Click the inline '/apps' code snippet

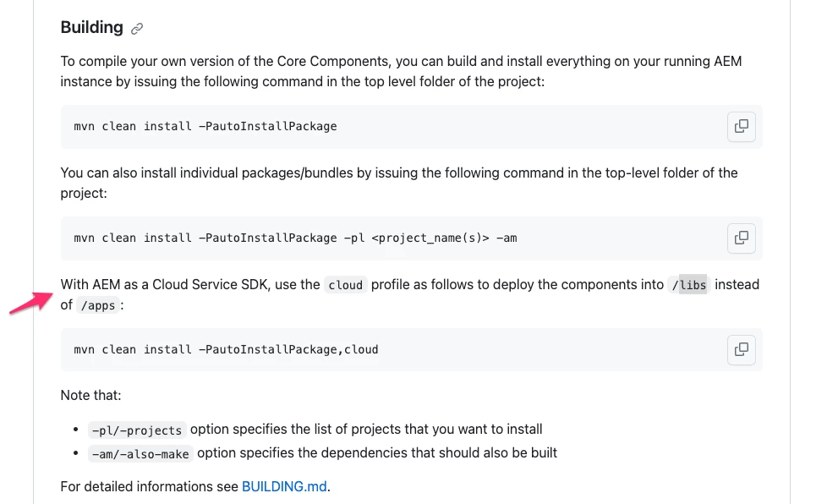[98, 305]
